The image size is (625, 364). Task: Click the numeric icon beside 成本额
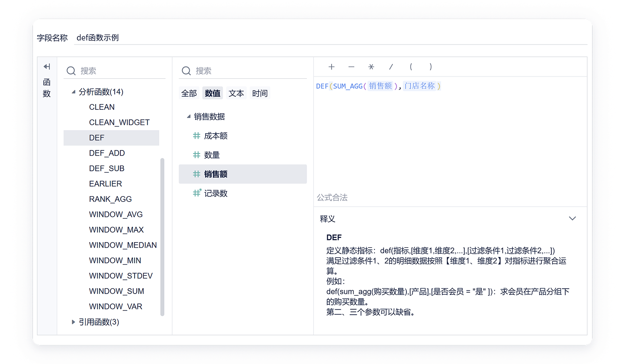point(197,136)
